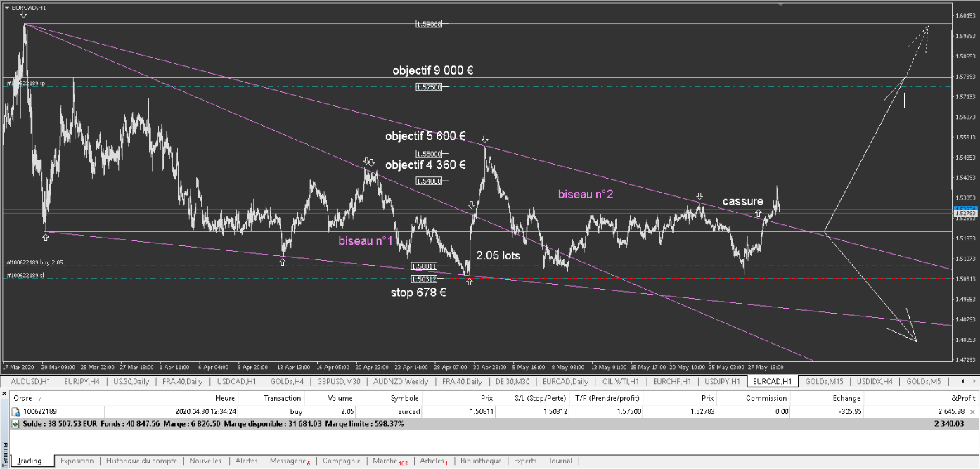
Task: Open the Exposition terminal tab
Action: [x=77, y=461]
